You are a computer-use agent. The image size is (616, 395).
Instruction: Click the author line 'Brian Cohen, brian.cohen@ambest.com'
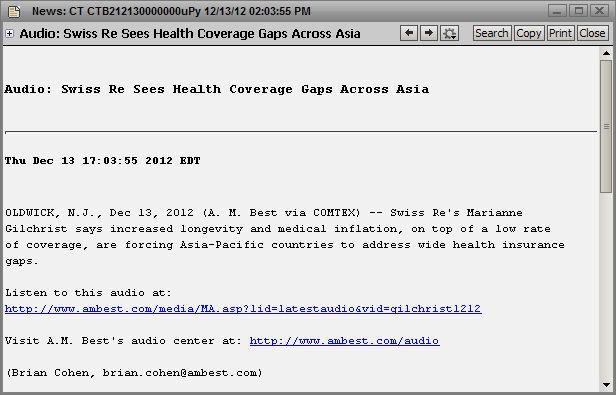[x=134, y=373]
